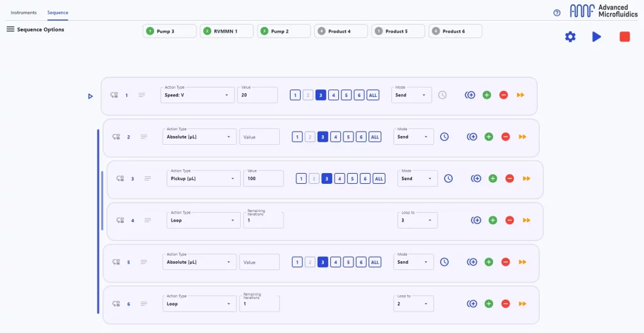The width and height of the screenshot is (644, 333).
Task: Add a step after step 1
Action: (487, 95)
